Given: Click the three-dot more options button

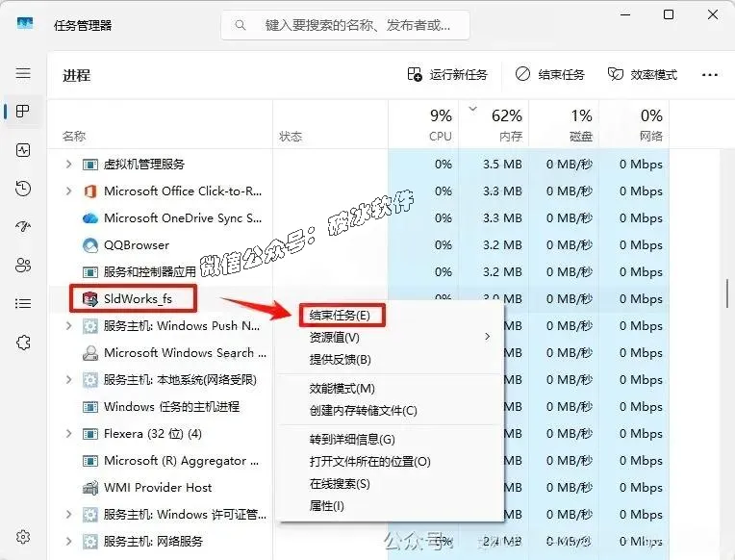Looking at the screenshot, I should coord(710,75).
